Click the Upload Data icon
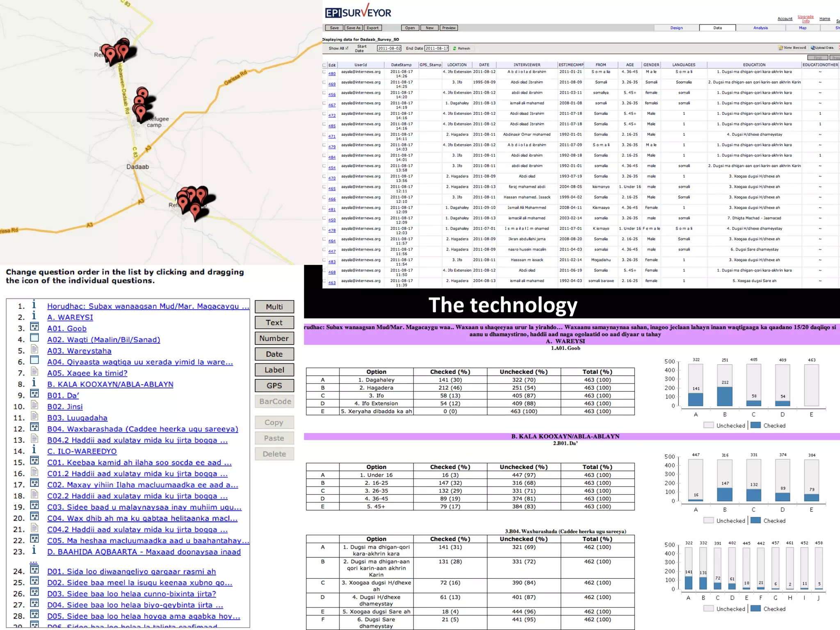The height and width of the screenshot is (630, 840). coord(813,48)
